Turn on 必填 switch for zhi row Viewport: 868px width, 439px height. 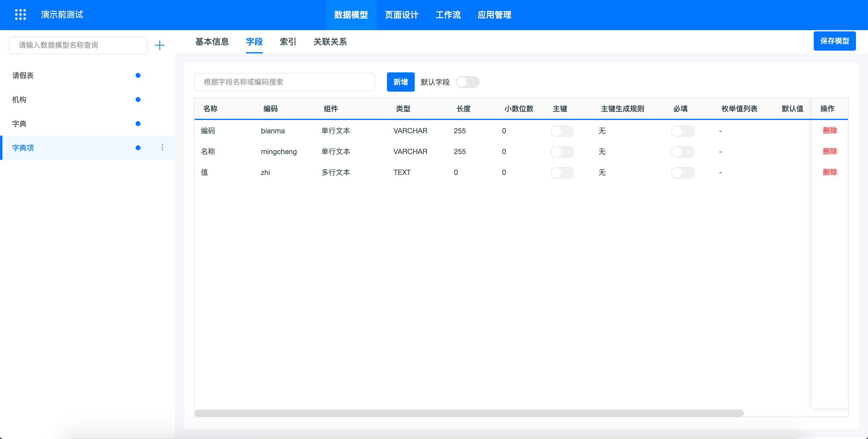point(682,173)
